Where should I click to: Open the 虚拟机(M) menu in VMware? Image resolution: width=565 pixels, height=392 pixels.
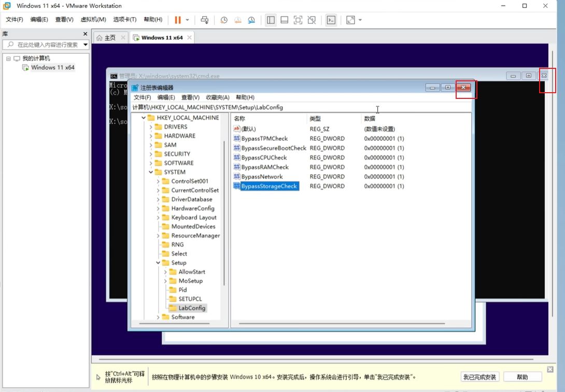93,20
